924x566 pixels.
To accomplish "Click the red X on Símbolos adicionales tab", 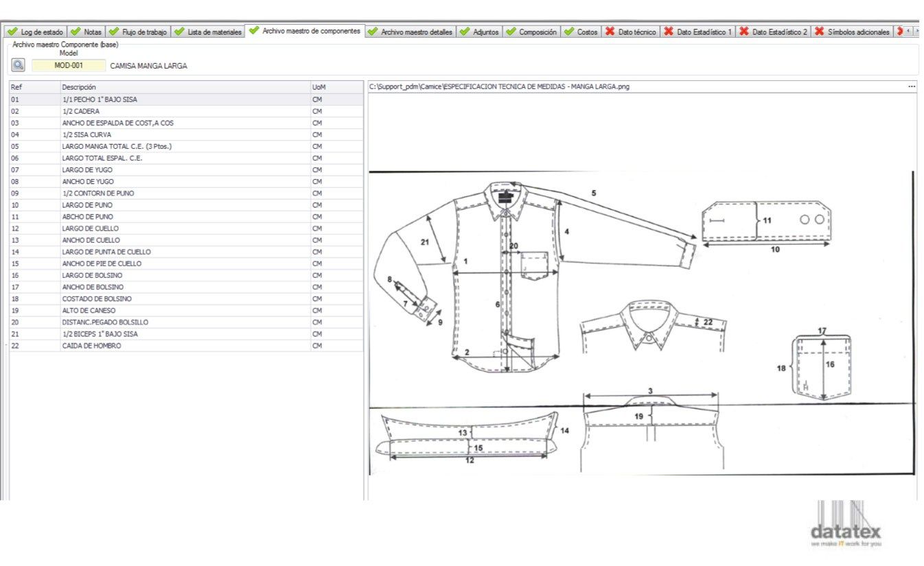I will 820,31.
